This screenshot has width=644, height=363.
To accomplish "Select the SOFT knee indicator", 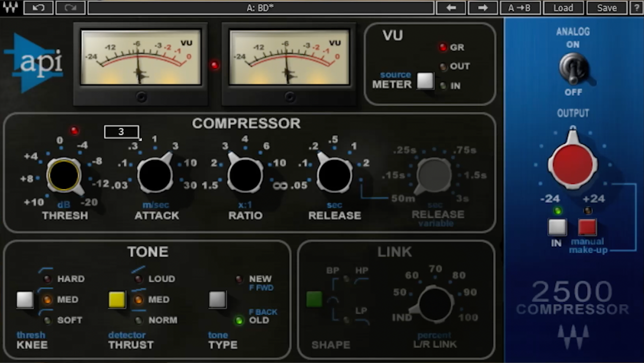I will tap(48, 320).
